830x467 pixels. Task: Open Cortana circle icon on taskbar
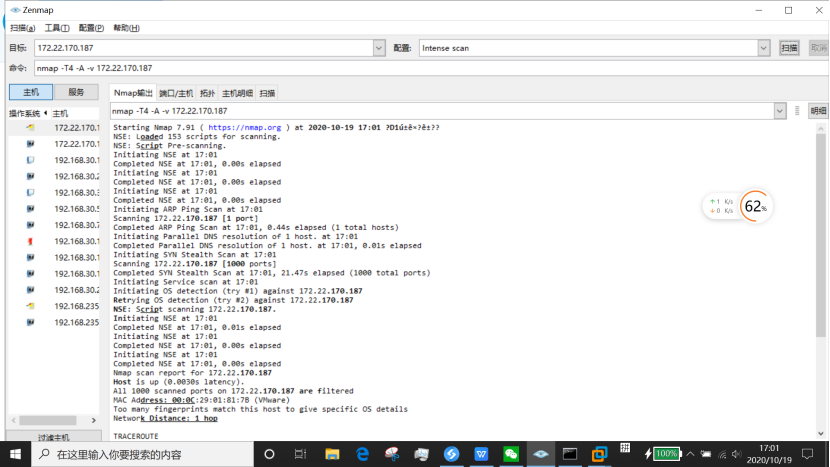tap(269, 454)
